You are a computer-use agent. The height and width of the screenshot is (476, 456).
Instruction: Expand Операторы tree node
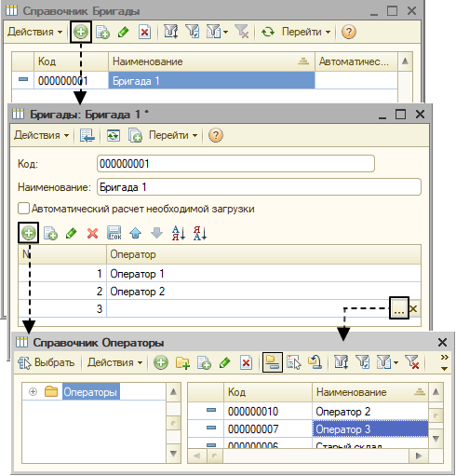point(33,392)
